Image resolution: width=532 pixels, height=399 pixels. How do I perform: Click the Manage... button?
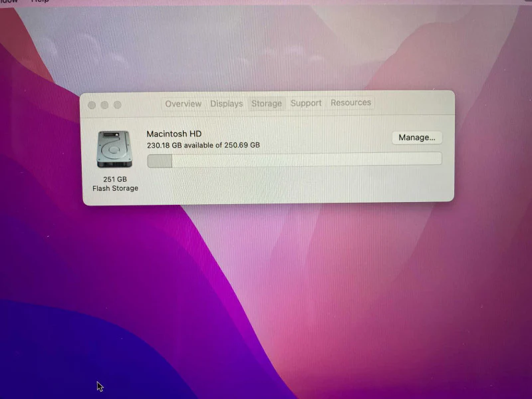[x=417, y=138]
